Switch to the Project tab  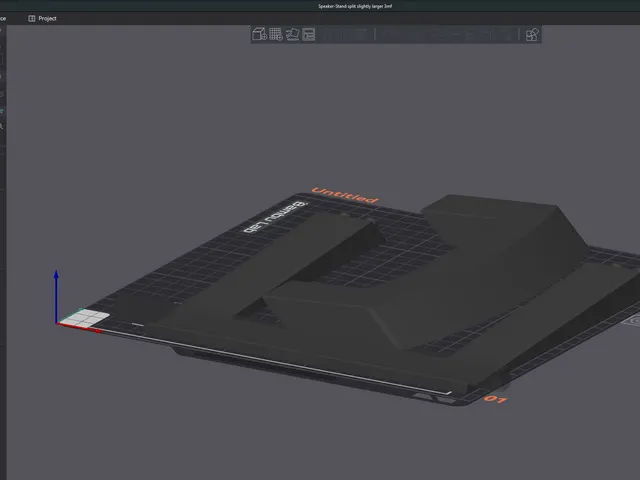(x=42, y=18)
